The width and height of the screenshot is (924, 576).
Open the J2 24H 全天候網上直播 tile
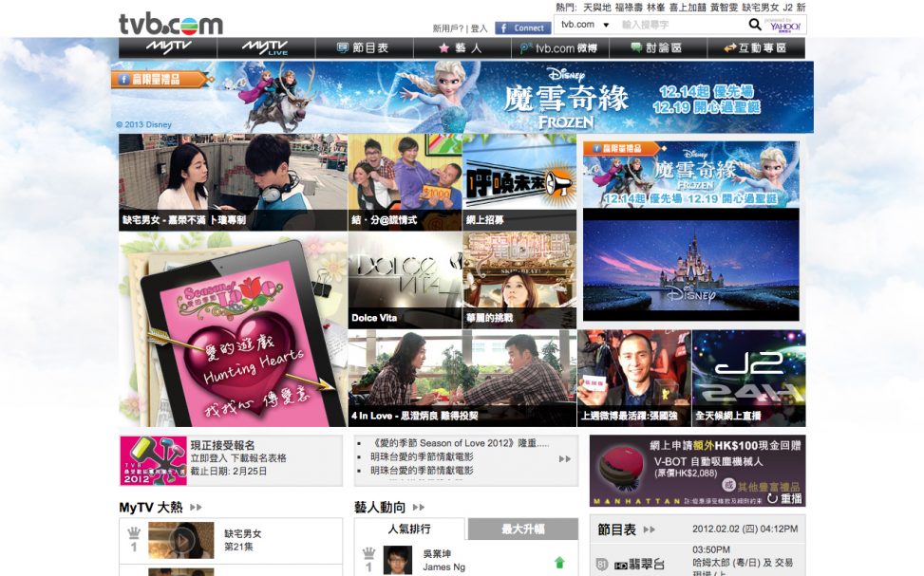click(748, 378)
